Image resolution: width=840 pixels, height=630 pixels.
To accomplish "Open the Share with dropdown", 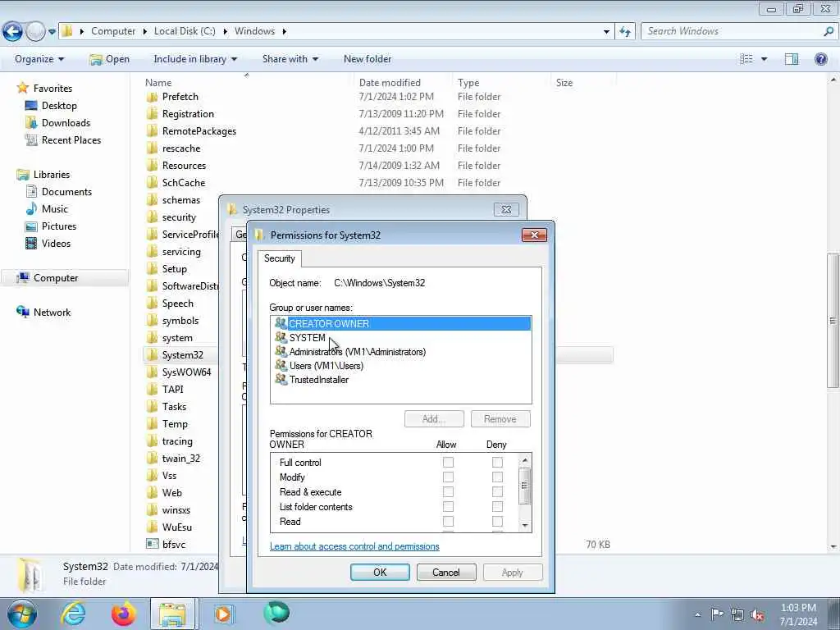I will click(x=290, y=59).
